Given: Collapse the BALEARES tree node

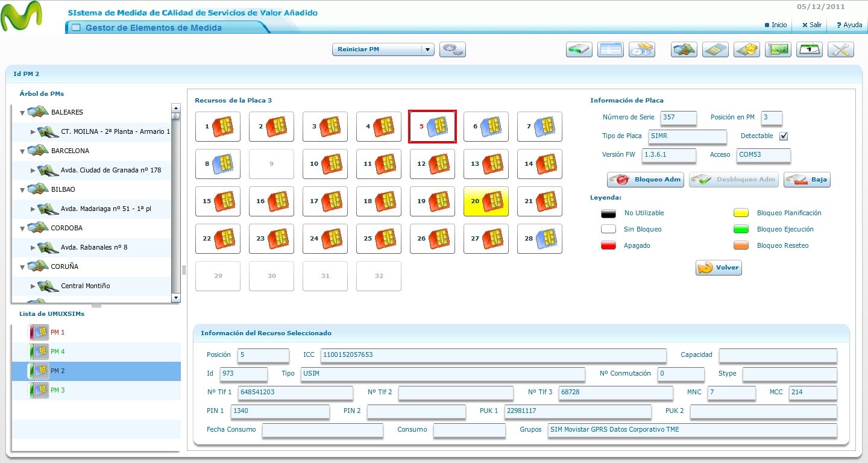Looking at the screenshot, I should click(x=22, y=113).
